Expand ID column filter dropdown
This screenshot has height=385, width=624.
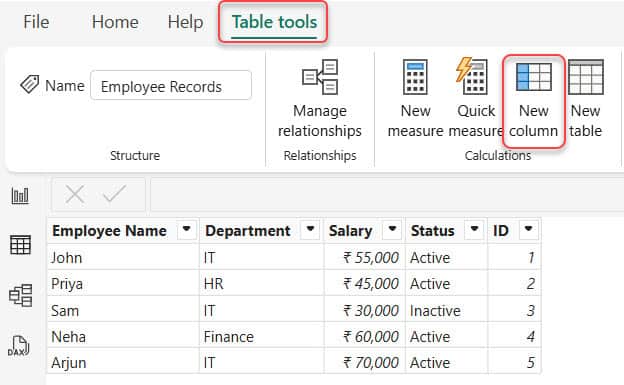pos(529,230)
